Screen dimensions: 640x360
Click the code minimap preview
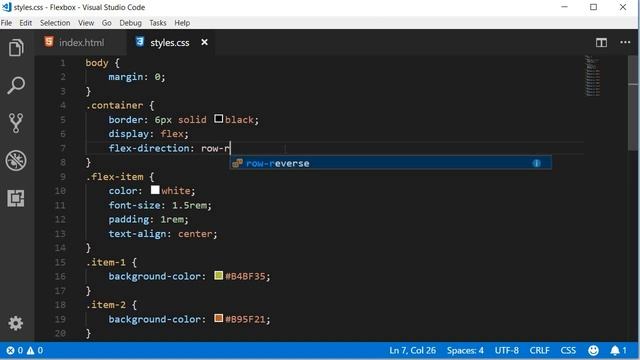(593, 76)
